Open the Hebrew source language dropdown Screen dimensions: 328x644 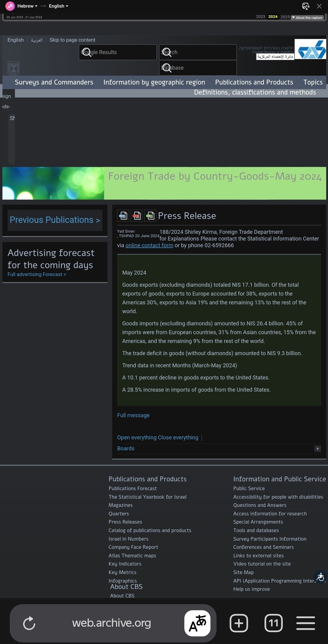pyautogui.click(x=27, y=6)
